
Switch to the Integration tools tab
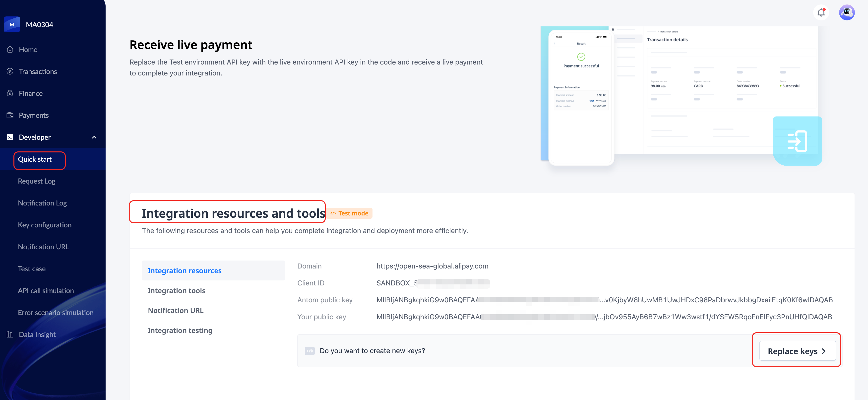pos(176,290)
